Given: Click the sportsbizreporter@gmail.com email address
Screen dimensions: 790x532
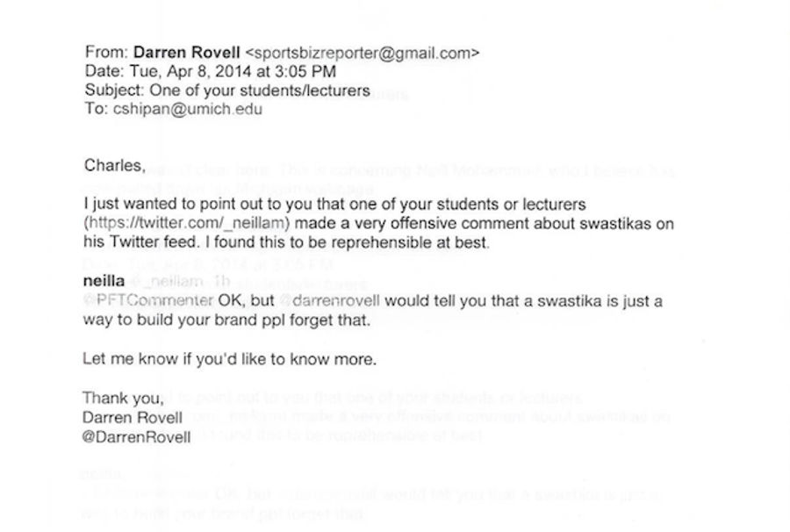Looking at the screenshot, I should [363, 53].
